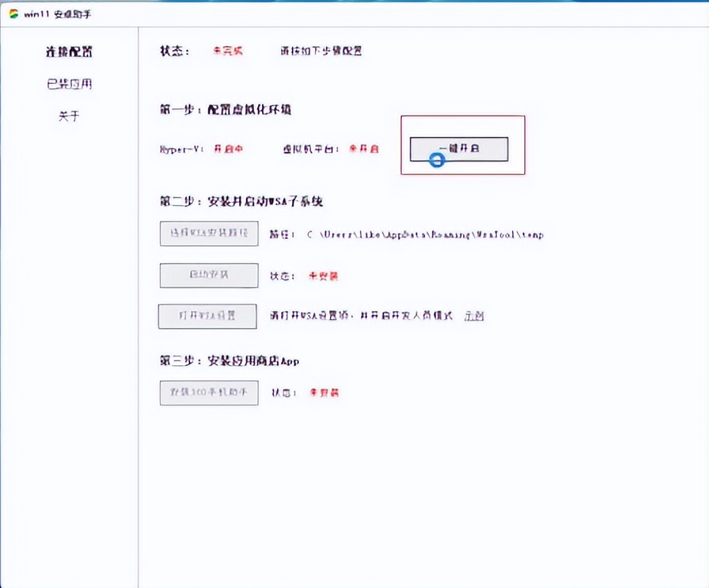Image resolution: width=709 pixels, height=588 pixels.
Task: Click 安装360手机助手 in step three
Action: click(x=208, y=392)
